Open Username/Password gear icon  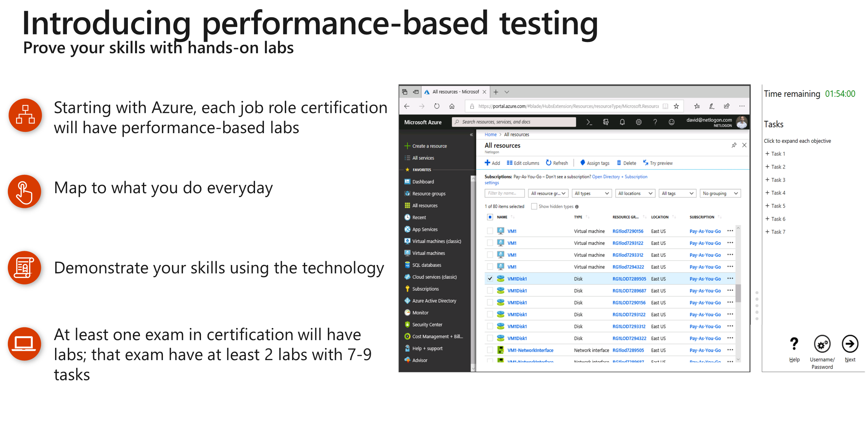pyautogui.click(x=822, y=344)
